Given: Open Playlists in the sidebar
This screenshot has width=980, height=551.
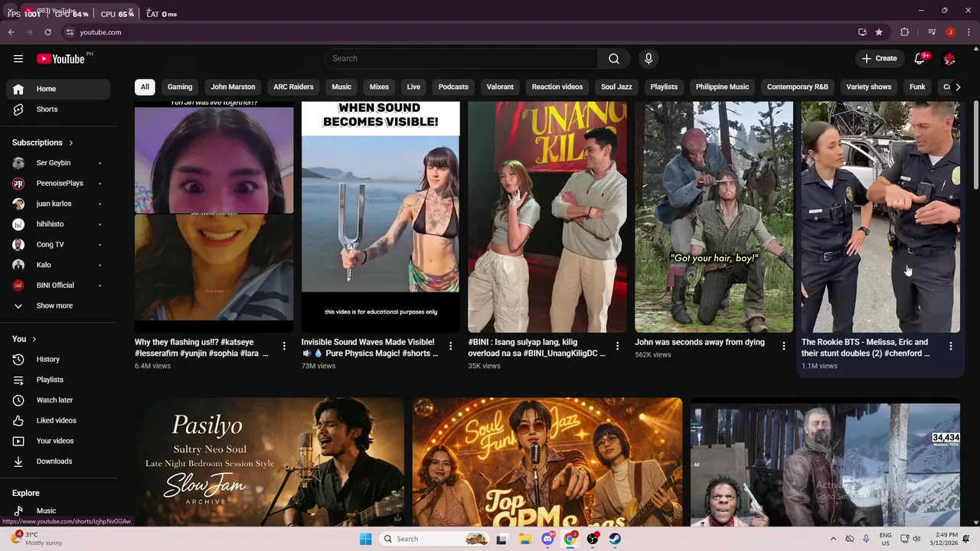Looking at the screenshot, I should [x=58, y=380].
